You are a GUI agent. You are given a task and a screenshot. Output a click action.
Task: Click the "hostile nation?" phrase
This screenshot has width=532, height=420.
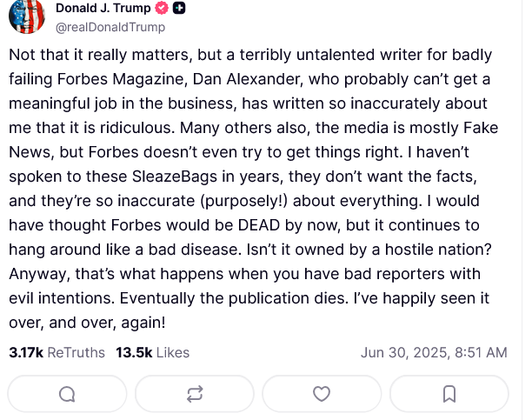(x=438, y=250)
